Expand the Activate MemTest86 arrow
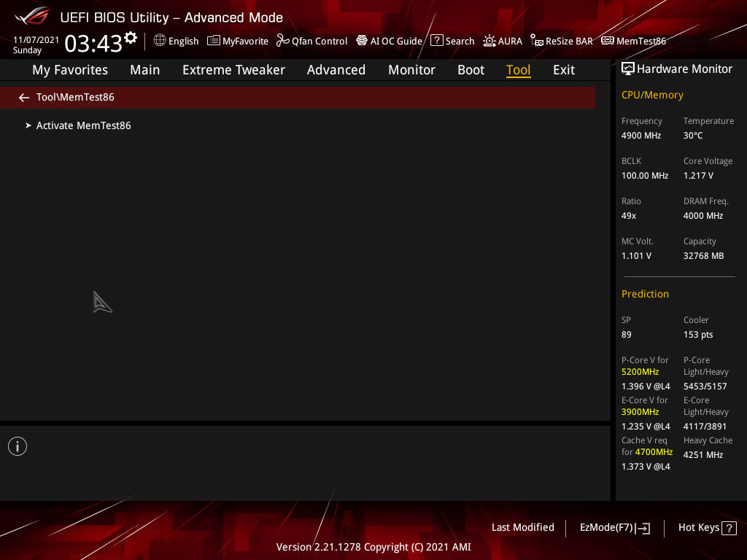 click(28, 125)
